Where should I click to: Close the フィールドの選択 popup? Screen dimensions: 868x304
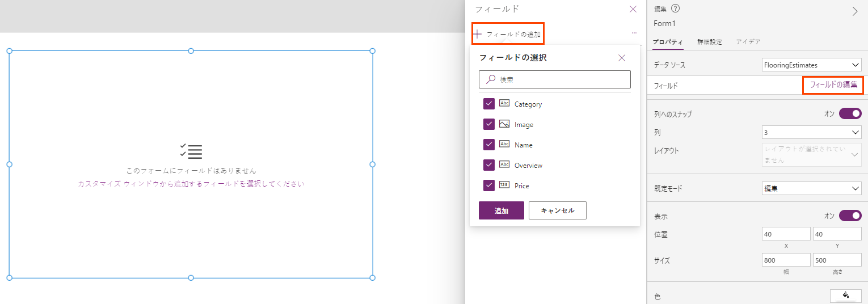pyautogui.click(x=622, y=58)
